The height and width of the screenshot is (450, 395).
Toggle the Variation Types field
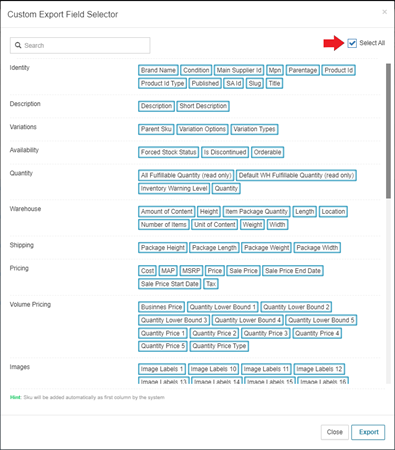(x=254, y=129)
